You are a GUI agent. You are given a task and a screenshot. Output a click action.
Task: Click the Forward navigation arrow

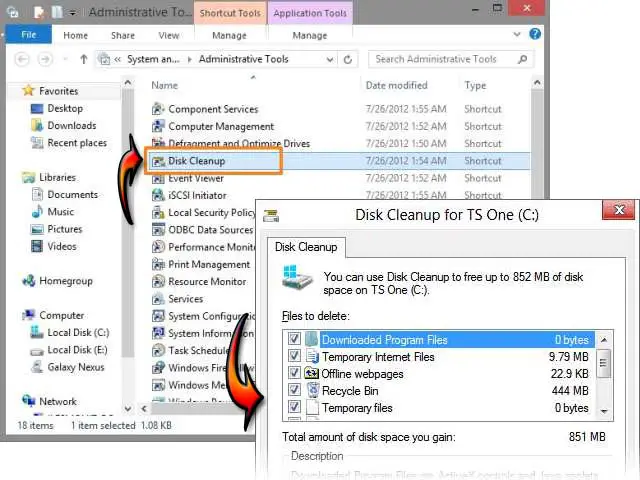point(45,60)
